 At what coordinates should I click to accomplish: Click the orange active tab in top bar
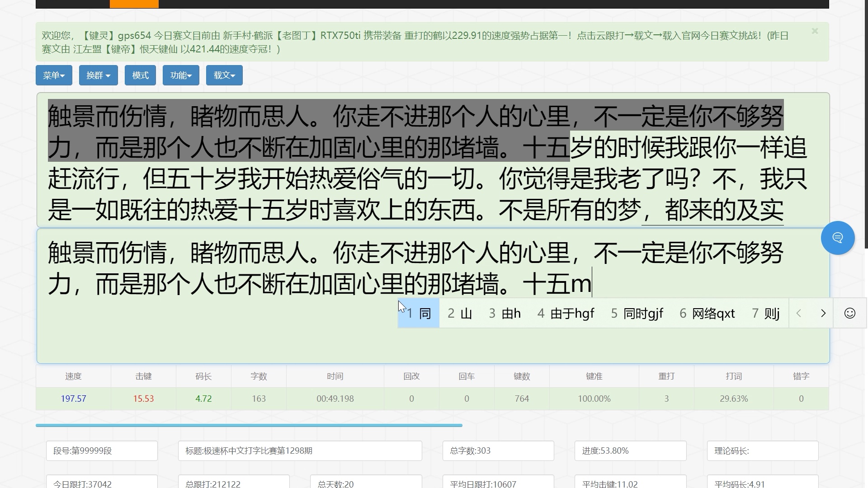pos(134,4)
